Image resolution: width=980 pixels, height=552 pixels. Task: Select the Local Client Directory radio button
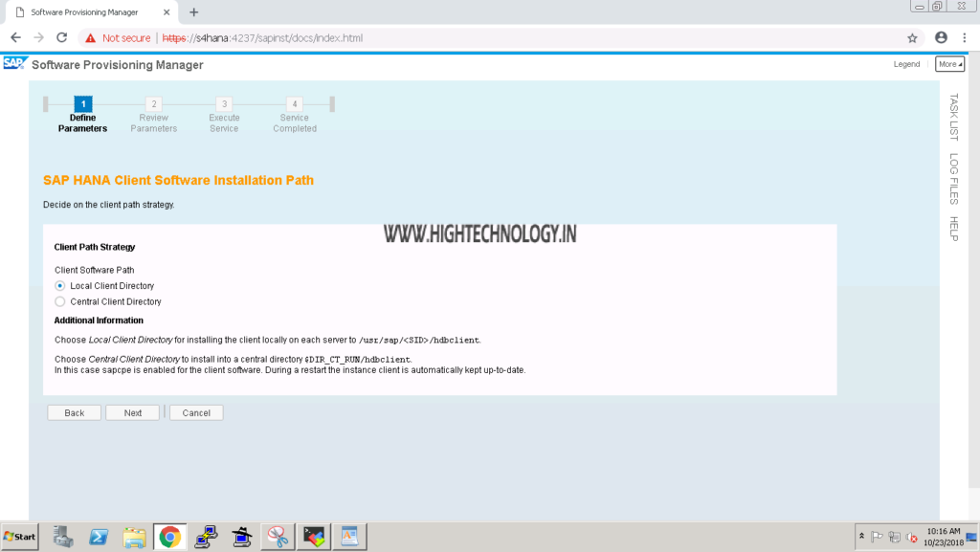pos(60,286)
